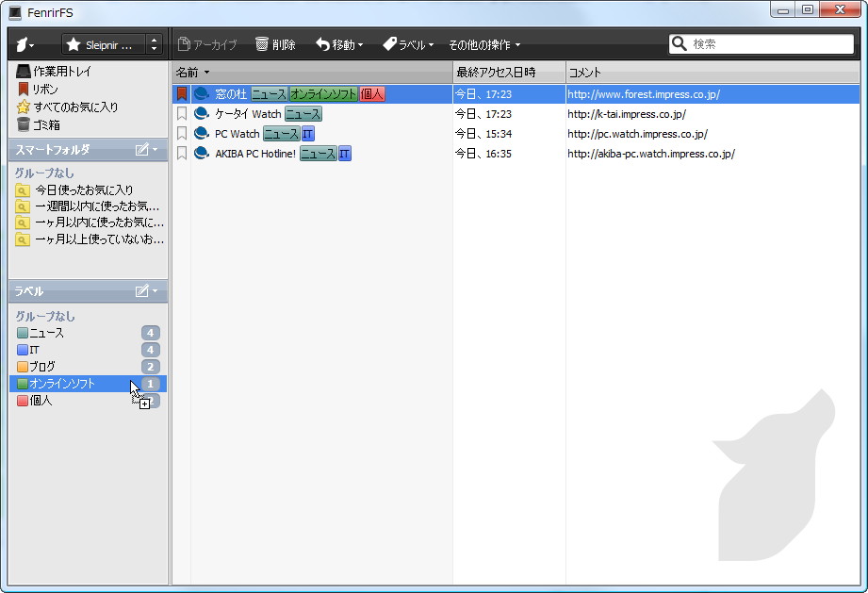Click the IT tag on AKIBA PC Hotline! row
The image size is (868, 593).
tap(344, 154)
